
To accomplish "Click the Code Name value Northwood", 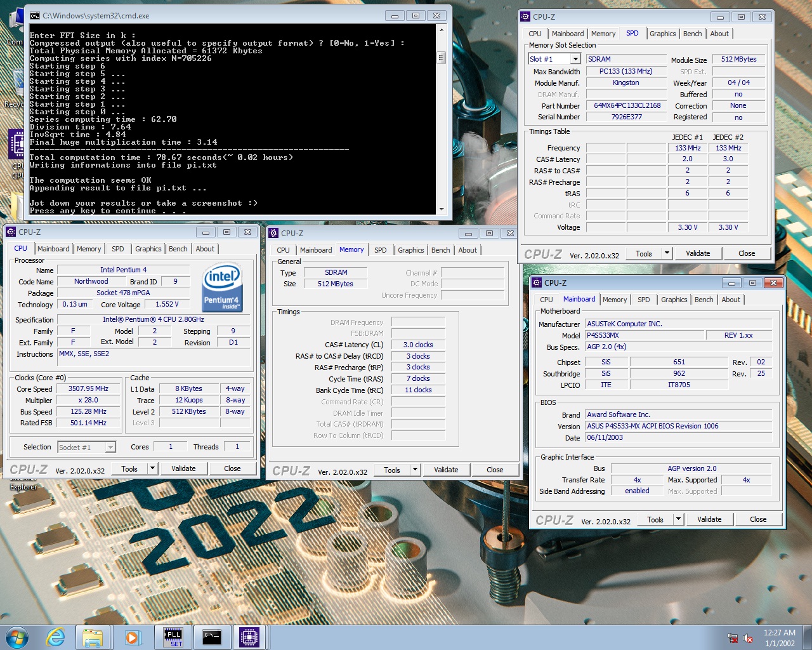I will (91, 281).
